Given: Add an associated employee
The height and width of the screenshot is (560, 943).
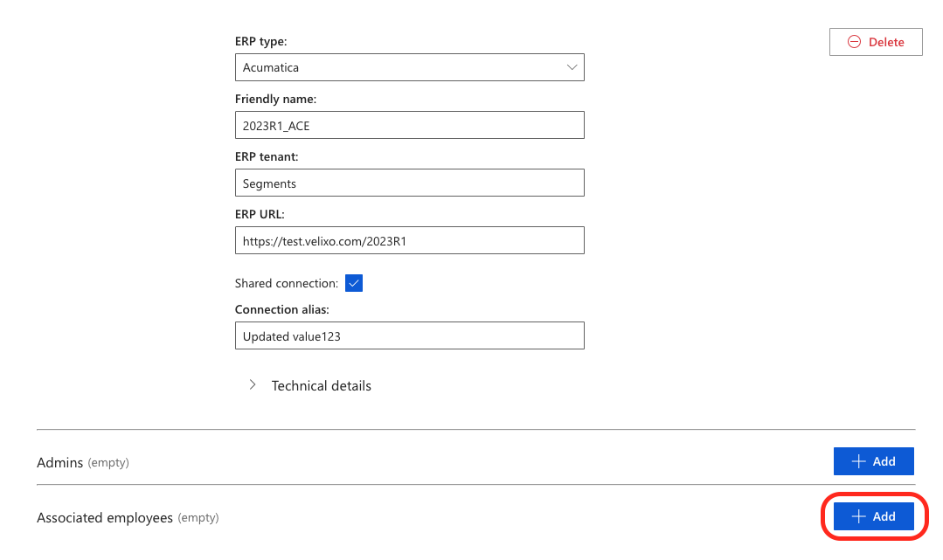Looking at the screenshot, I should pyautogui.click(x=874, y=516).
